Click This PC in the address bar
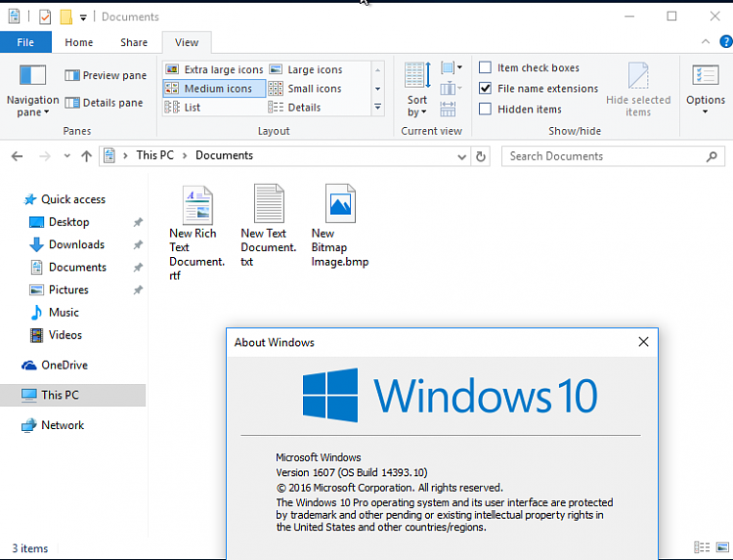733x560 pixels. point(154,155)
